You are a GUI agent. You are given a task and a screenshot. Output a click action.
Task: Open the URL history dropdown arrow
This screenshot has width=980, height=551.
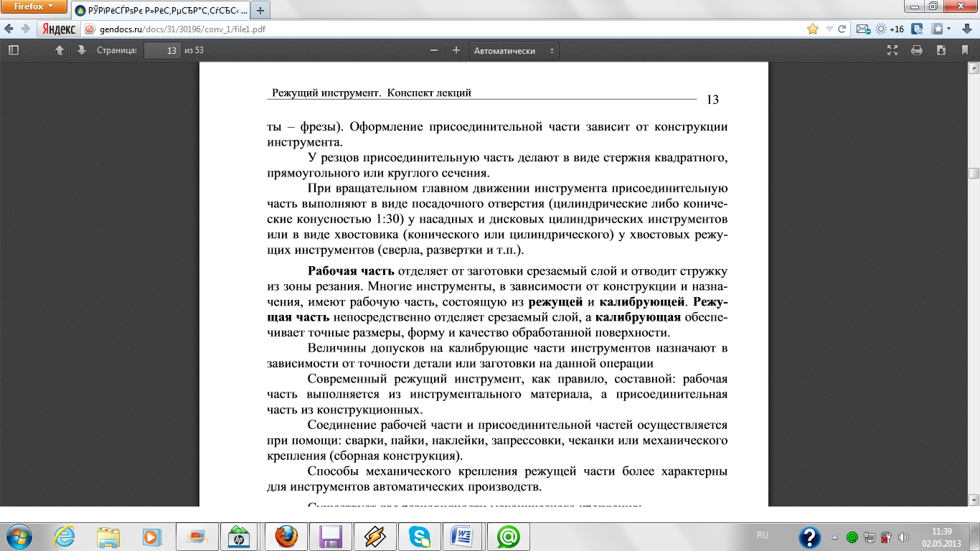click(x=829, y=29)
